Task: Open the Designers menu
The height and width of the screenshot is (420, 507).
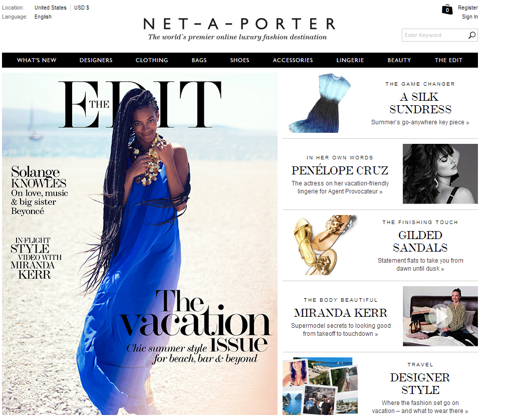Action: [x=96, y=60]
